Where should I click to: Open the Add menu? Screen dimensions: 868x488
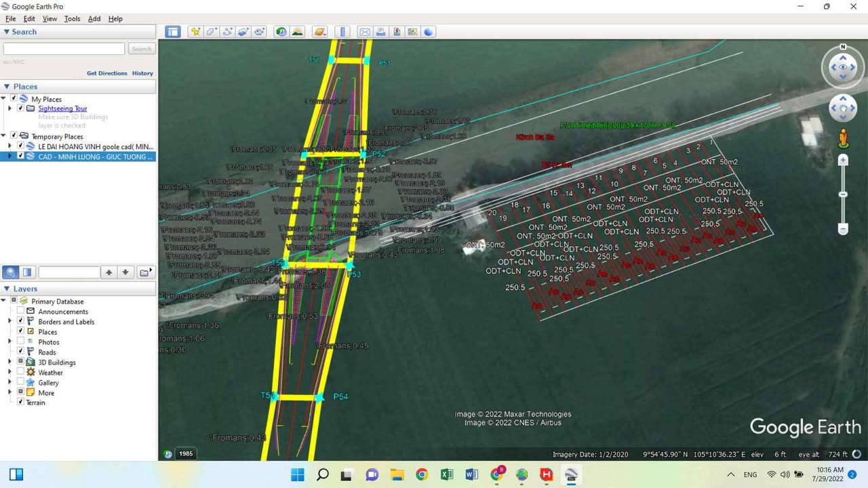pos(94,19)
